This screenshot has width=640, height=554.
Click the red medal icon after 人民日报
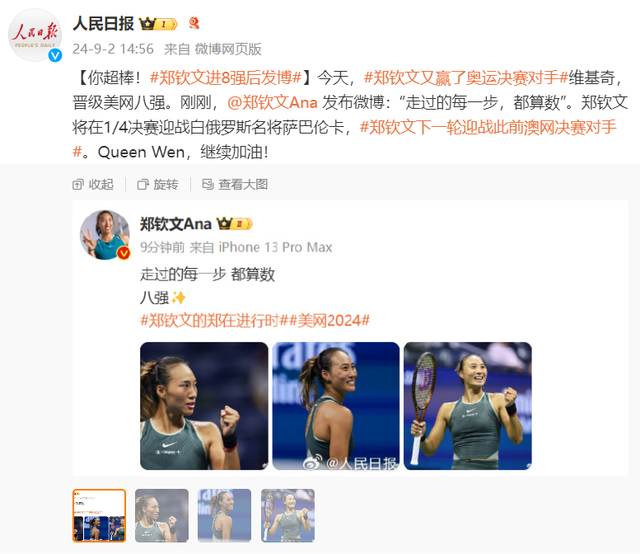point(194,23)
